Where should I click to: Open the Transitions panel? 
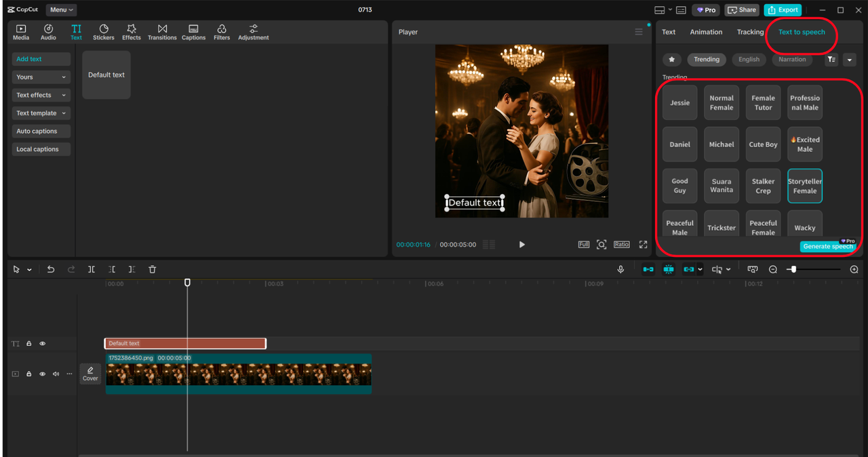coord(162,32)
